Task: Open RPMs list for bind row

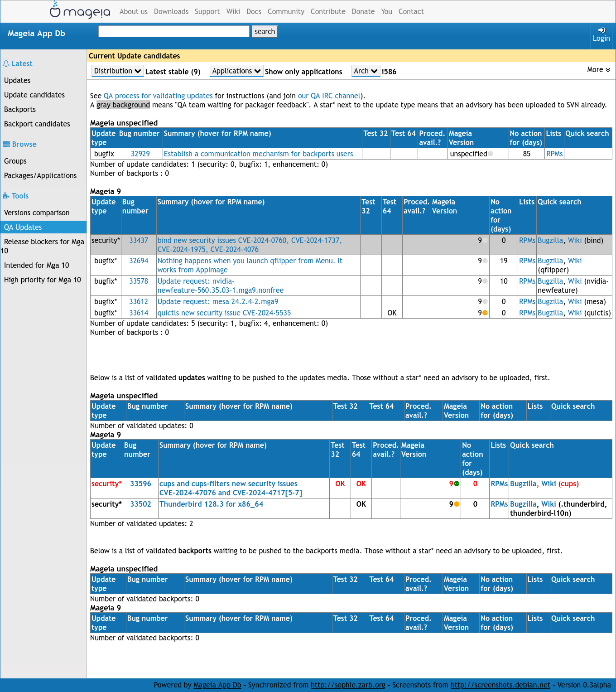Action: point(527,240)
